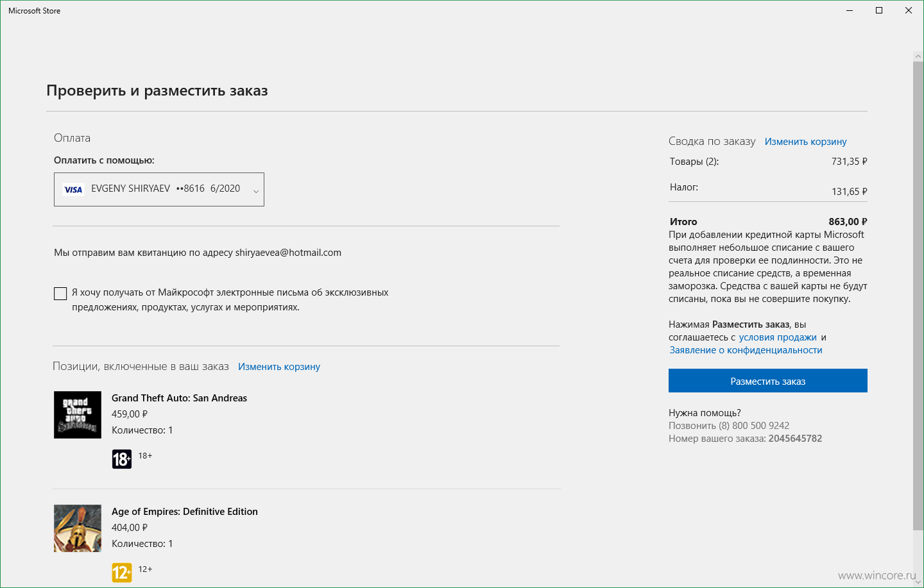Screen dimensions: 924x588
Task: Open the условия продажи link
Action: (778, 337)
